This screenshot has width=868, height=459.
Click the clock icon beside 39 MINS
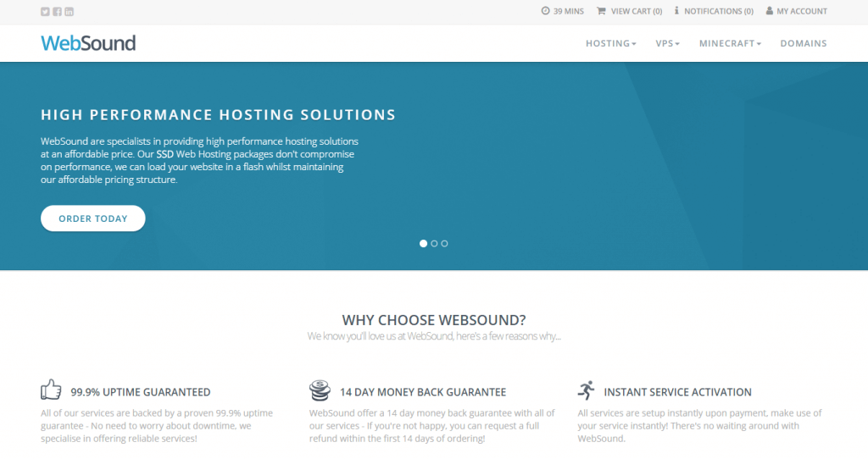coord(545,10)
